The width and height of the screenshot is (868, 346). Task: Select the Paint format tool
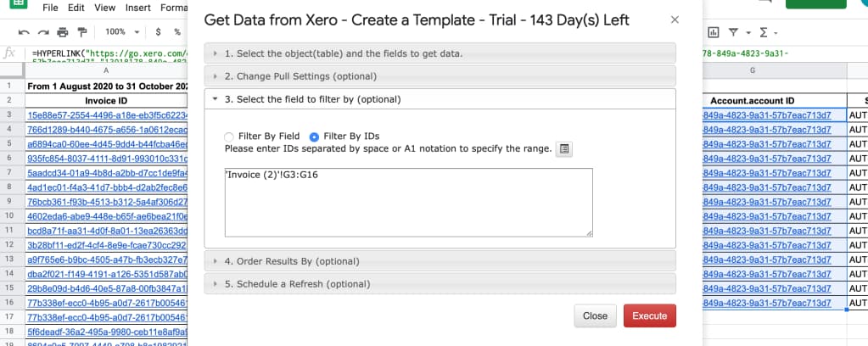pos(82,32)
